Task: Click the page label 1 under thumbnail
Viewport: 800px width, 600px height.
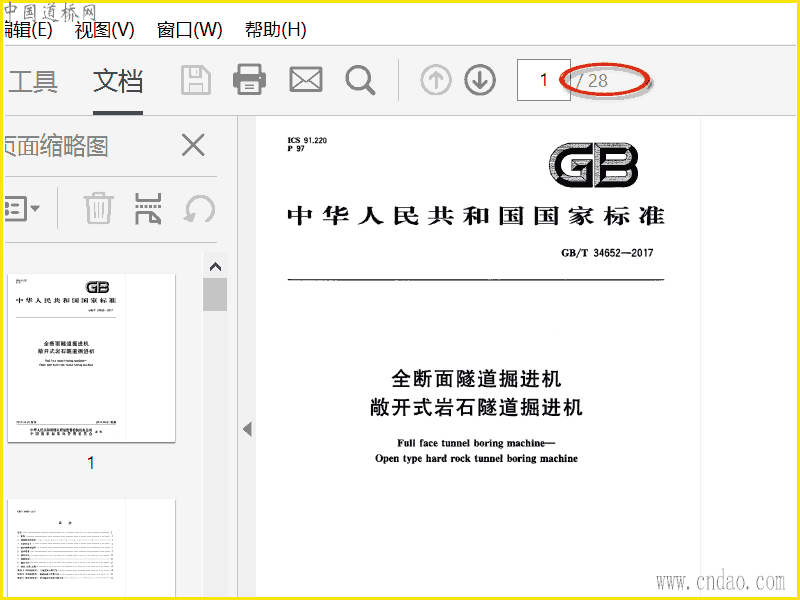Action: pos(91,463)
